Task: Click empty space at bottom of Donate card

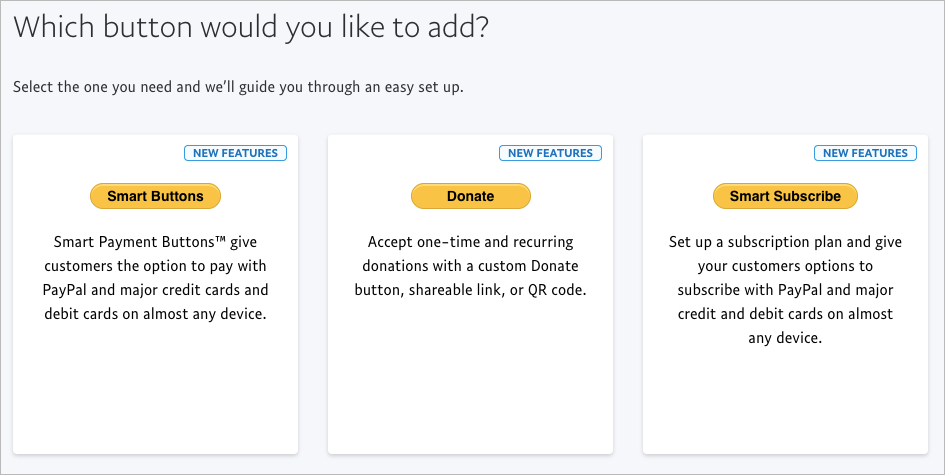Action: click(470, 400)
